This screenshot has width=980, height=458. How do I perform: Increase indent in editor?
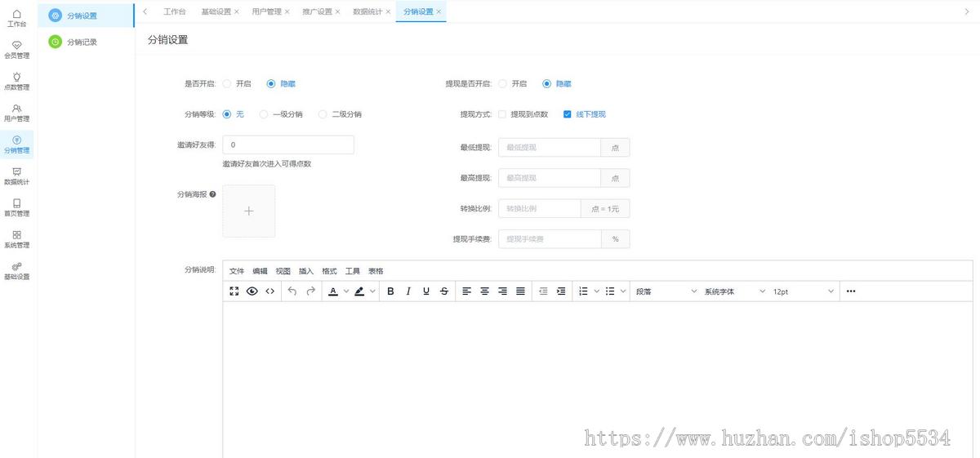561,291
